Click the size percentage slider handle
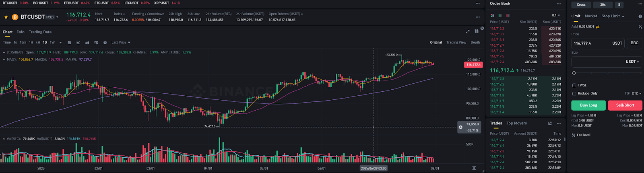This screenshot has width=644, height=173. pyautogui.click(x=574, y=73)
